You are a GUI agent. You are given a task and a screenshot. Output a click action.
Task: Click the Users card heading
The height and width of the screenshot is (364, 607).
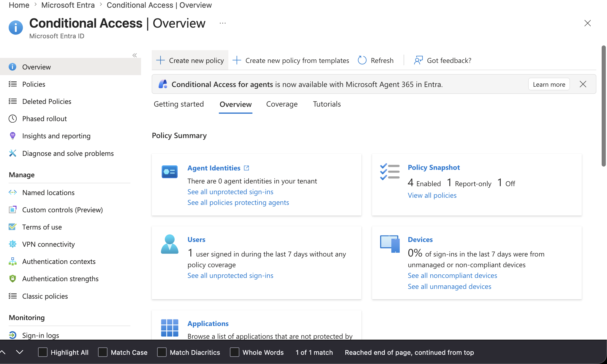click(x=196, y=240)
